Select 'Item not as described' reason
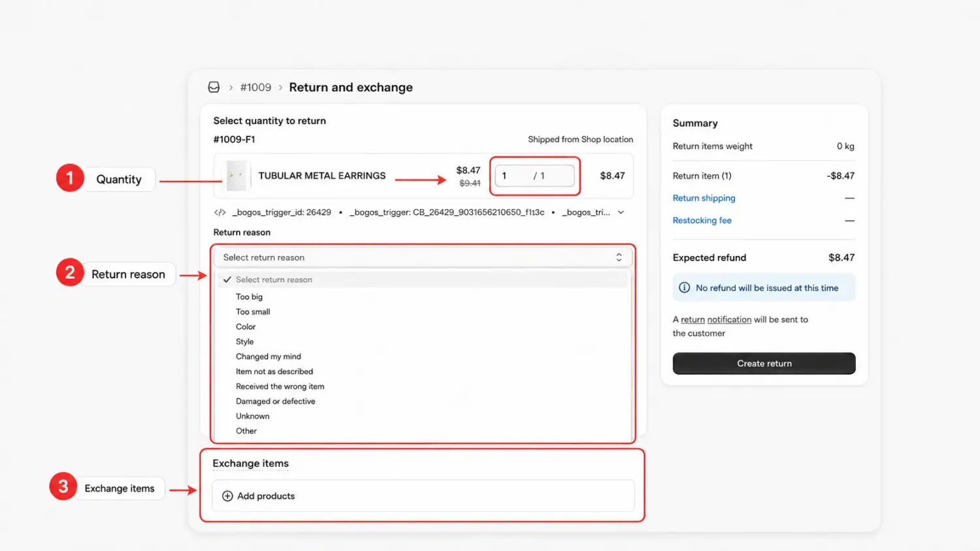980x551 pixels. pyautogui.click(x=274, y=371)
